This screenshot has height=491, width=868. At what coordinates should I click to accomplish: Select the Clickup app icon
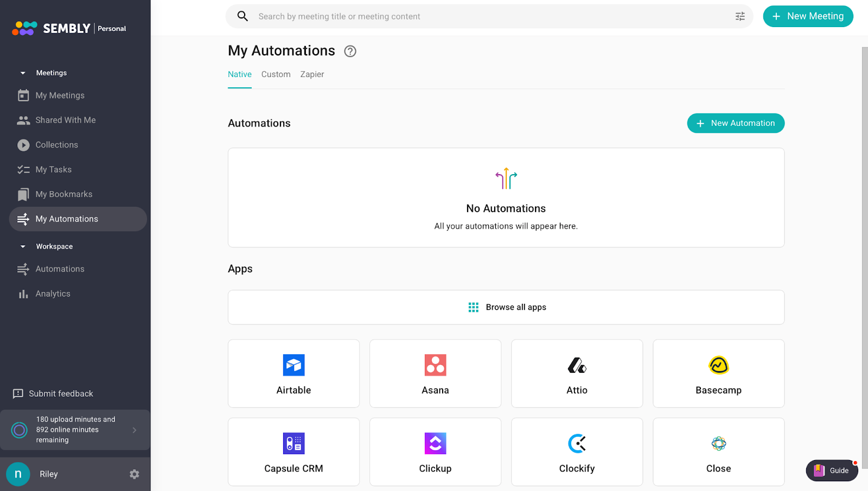click(435, 443)
